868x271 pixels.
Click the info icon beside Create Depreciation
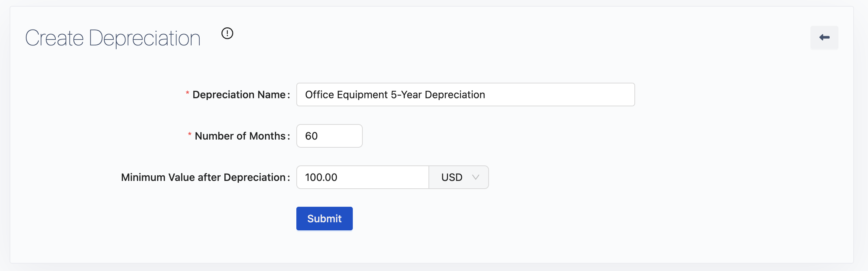[x=227, y=33]
